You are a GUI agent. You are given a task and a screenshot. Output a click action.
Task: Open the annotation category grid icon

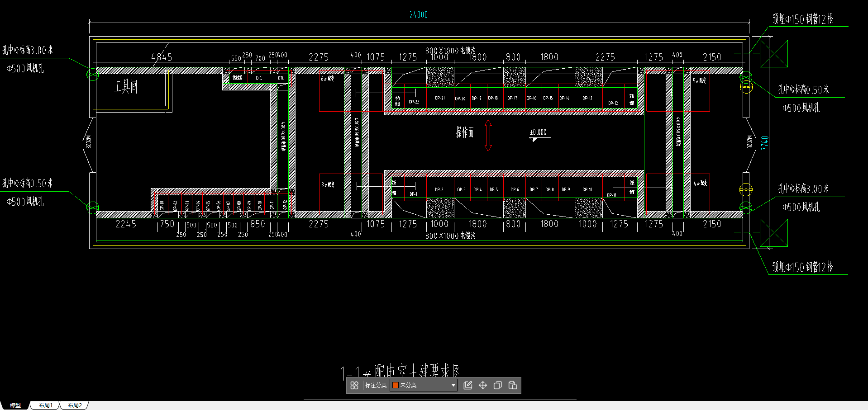(x=354, y=385)
